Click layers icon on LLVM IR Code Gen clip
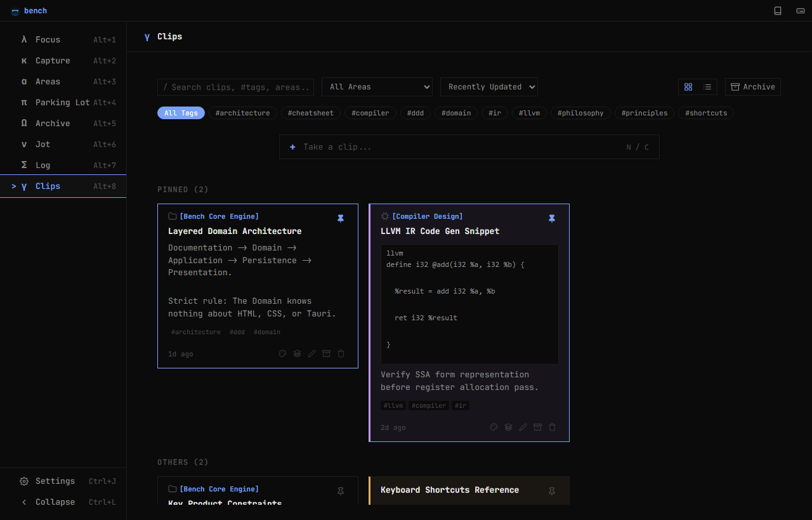 [508, 427]
